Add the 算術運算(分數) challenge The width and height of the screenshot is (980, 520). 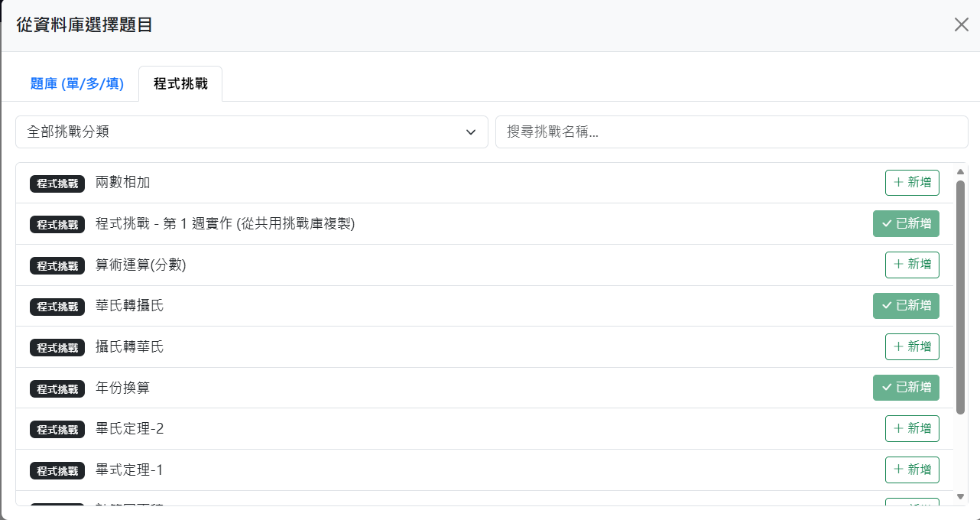point(911,265)
